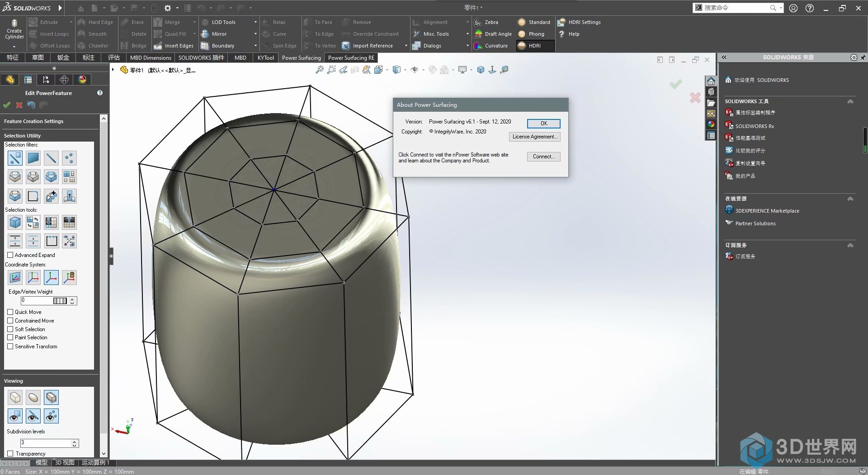The height and width of the screenshot is (475, 868).
Task: Click the Import Reference tool
Action: [367, 46]
